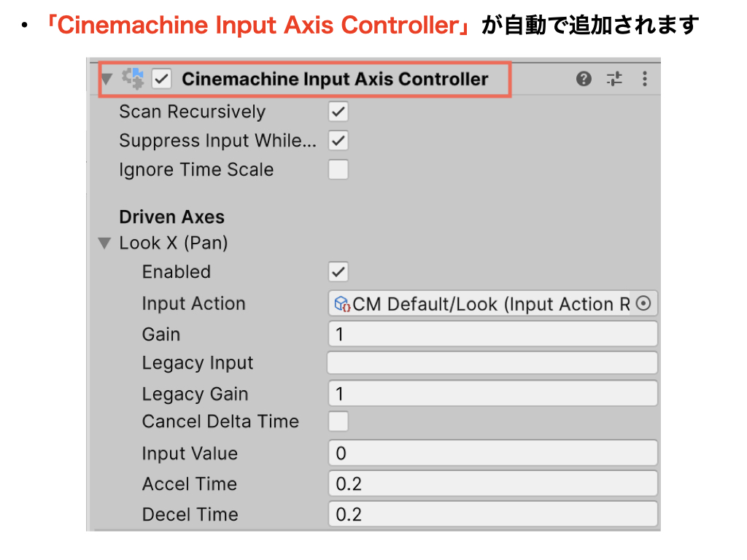Open the component three-dot options menu

(644, 79)
